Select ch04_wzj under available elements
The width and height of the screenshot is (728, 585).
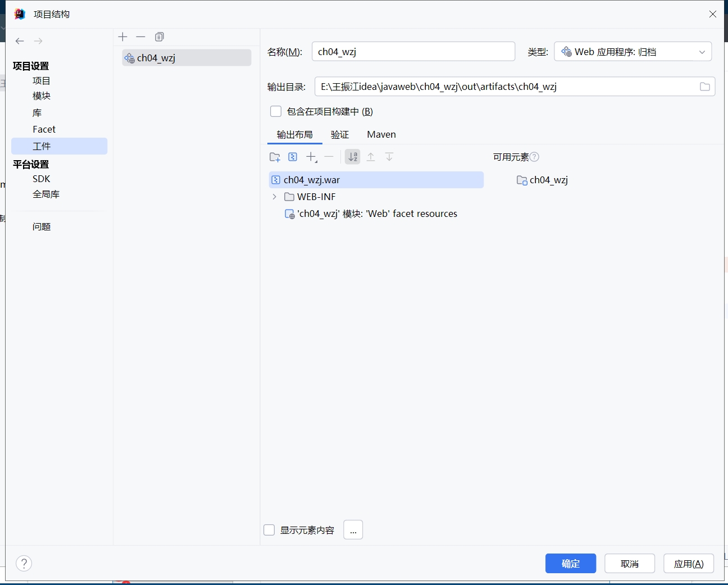coord(548,180)
